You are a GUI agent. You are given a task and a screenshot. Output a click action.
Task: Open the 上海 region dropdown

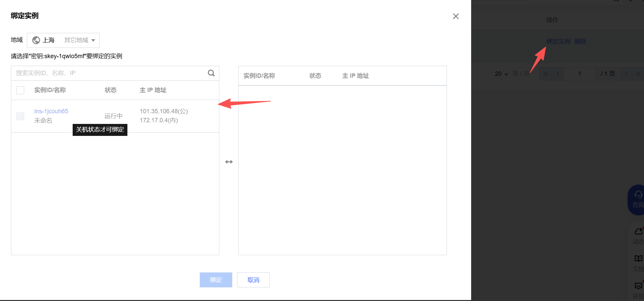tap(63, 40)
